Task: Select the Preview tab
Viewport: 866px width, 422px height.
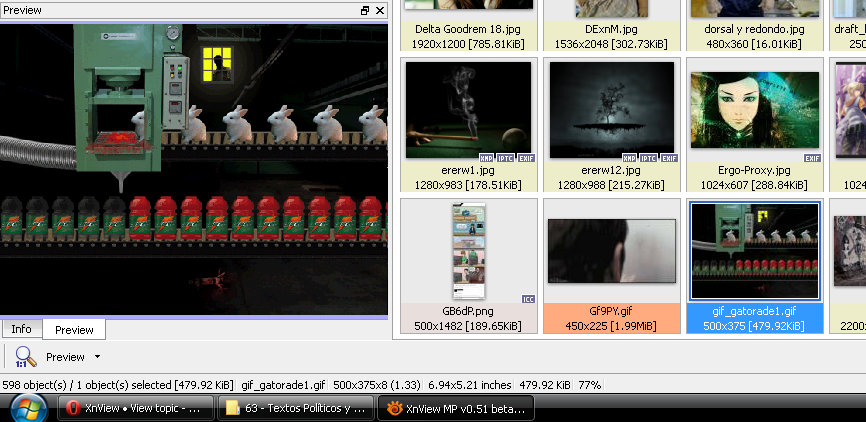Action: tap(74, 330)
